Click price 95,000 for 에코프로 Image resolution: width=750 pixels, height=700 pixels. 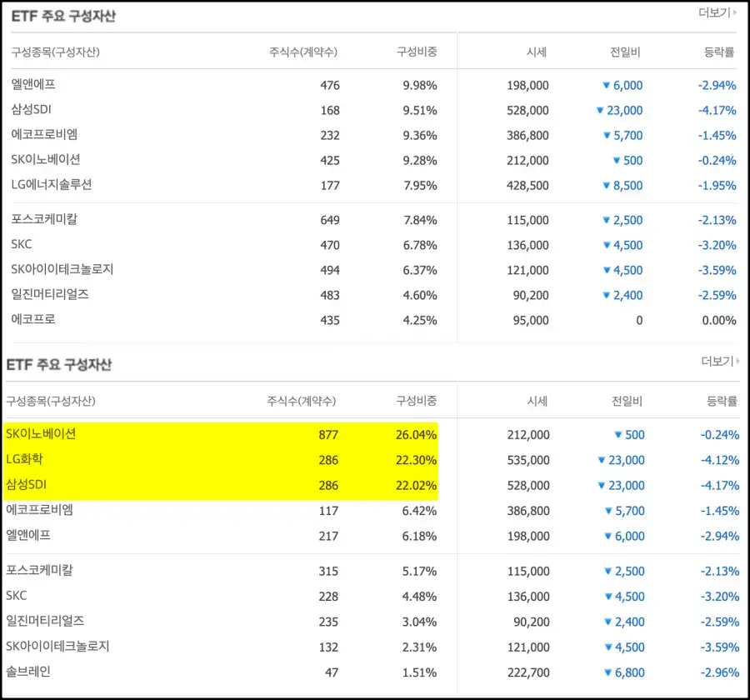point(531,321)
